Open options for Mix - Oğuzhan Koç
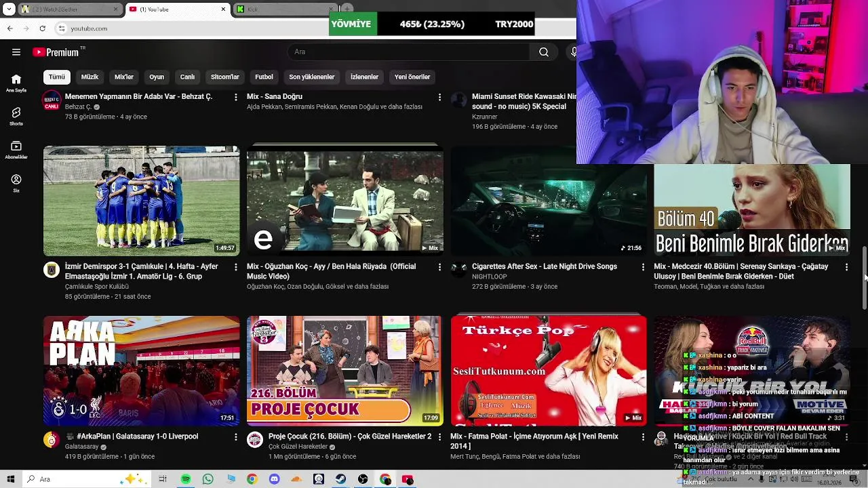The height and width of the screenshot is (488, 868). [439, 267]
